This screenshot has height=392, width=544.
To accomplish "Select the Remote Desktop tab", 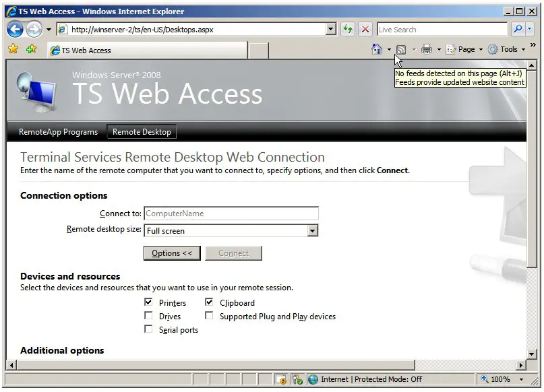I will click(x=142, y=132).
